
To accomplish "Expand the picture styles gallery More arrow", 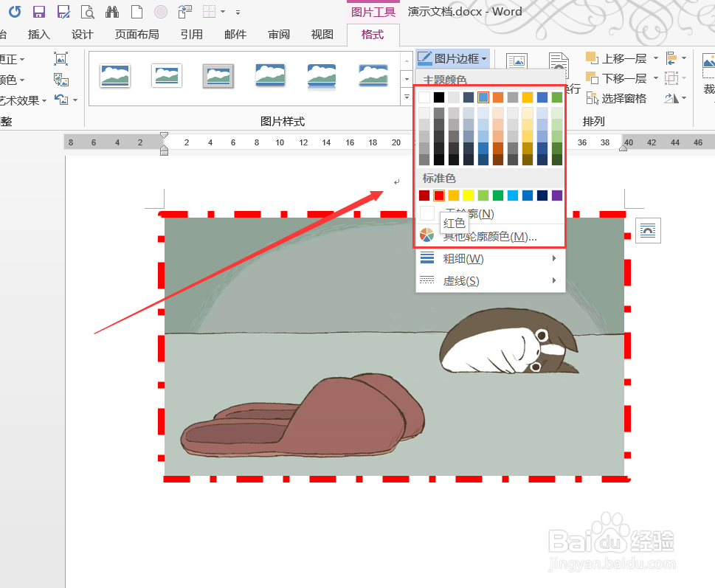I will (407, 97).
